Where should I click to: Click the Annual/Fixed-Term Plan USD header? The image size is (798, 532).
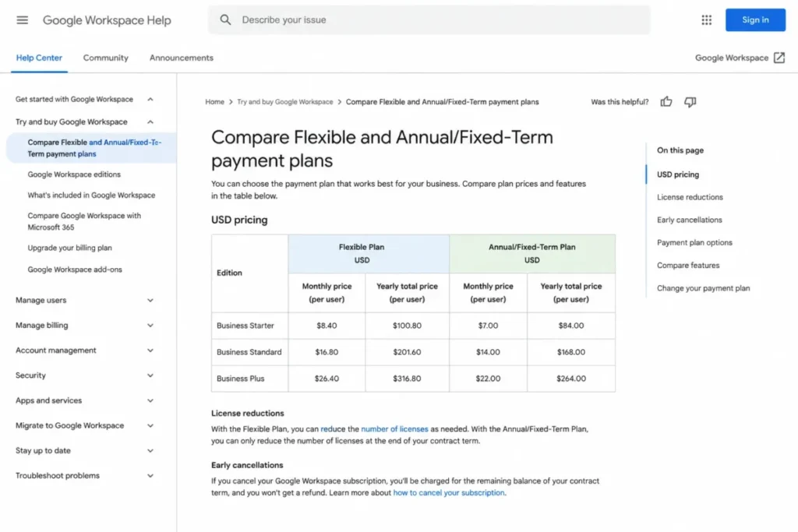click(532, 254)
